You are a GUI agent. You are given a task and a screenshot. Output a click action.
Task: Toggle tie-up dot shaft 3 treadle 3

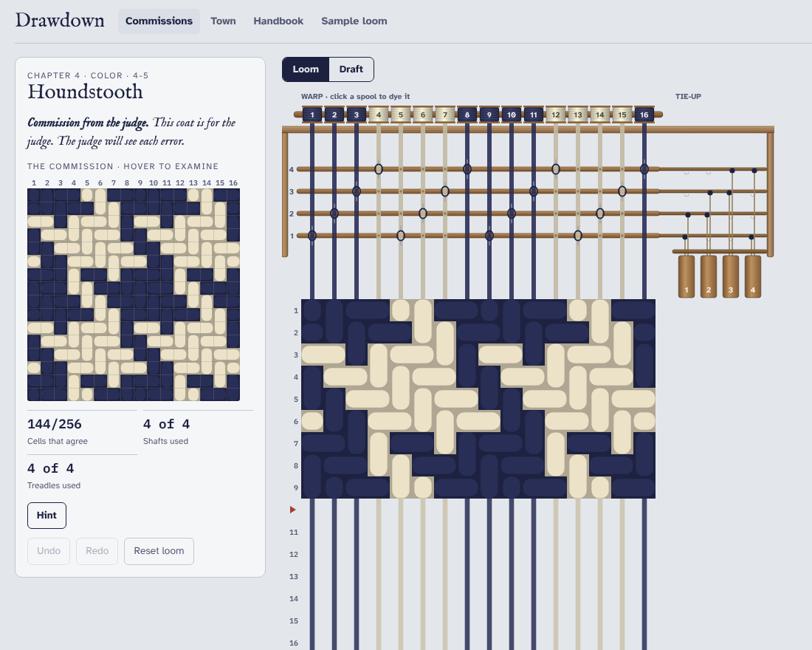(x=729, y=193)
